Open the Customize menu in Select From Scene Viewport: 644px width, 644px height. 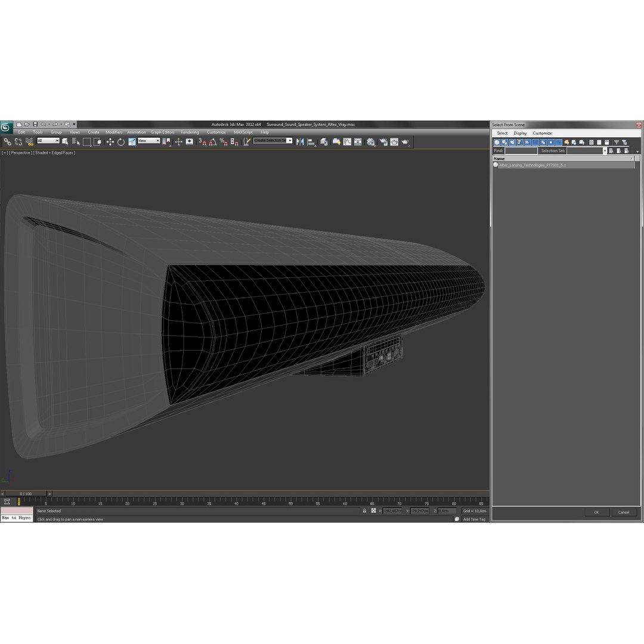point(542,133)
